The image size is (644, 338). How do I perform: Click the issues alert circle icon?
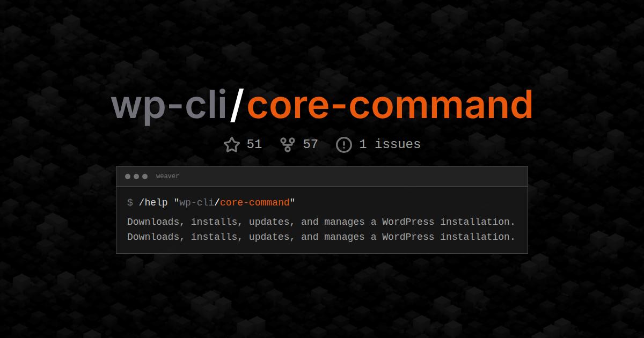(344, 144)
